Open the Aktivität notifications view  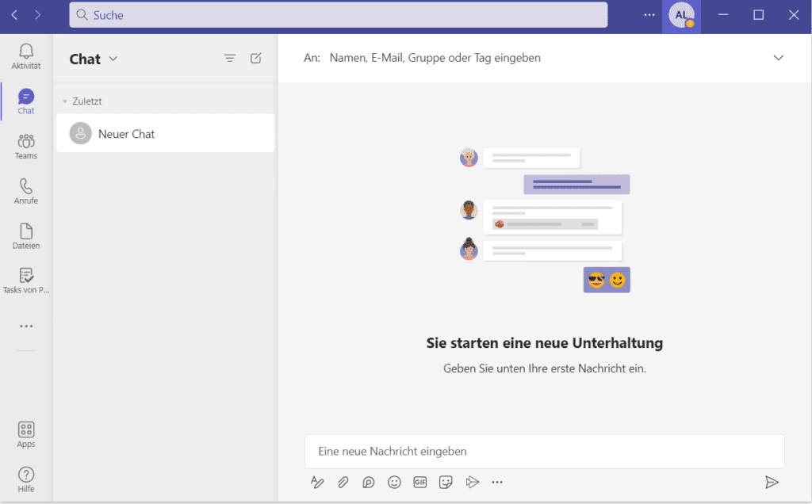pyautogui.click(x=26, y=56)
